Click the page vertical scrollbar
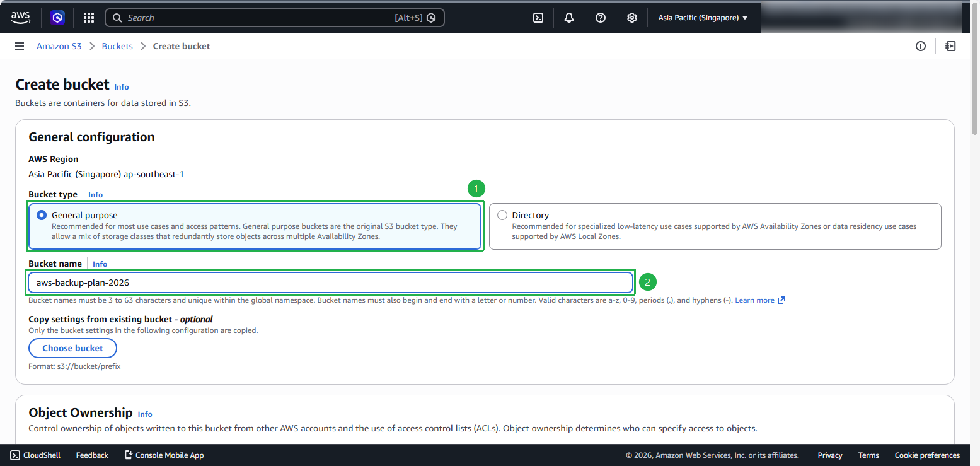The width and height of the screenshot is (980, 466). 975,69
